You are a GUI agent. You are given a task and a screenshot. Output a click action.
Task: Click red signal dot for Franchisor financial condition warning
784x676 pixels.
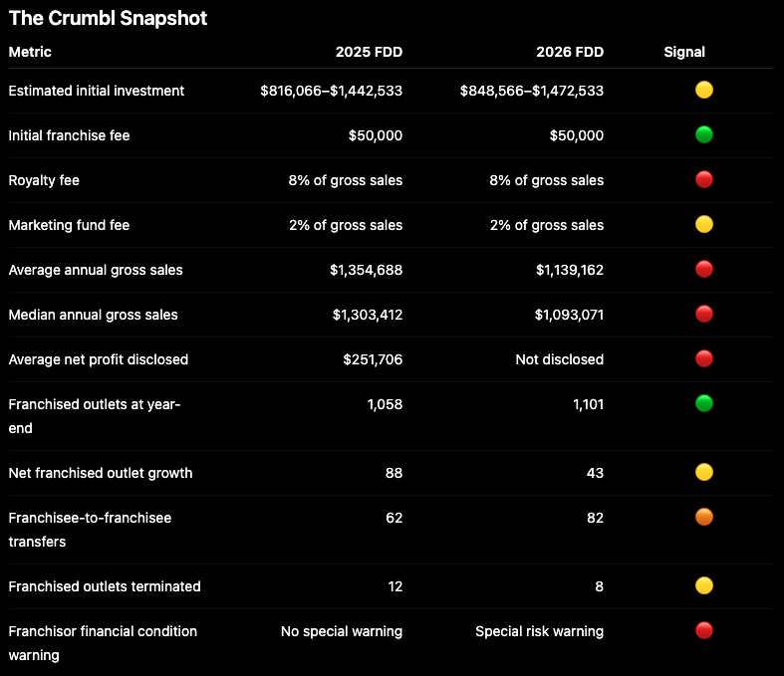704,630
